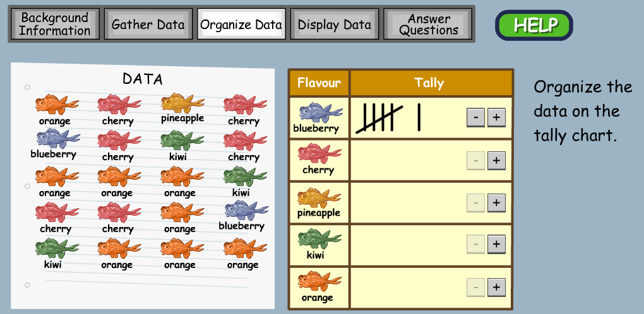The height and width of the screenshot is (314, 644).
Task: Click the pineapple fish icon in tally chart
Action: [319, 198]
